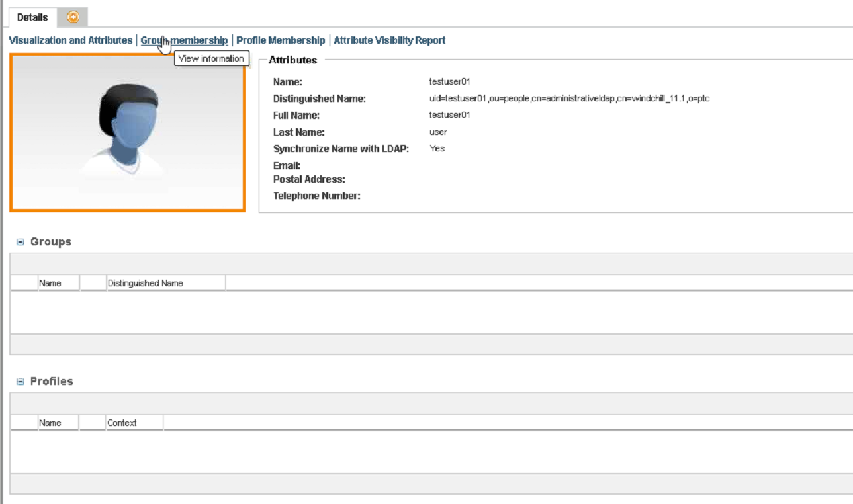853x504 pixels.
Task: Click the orange customize tab icon
Action: tap(73, 17)
